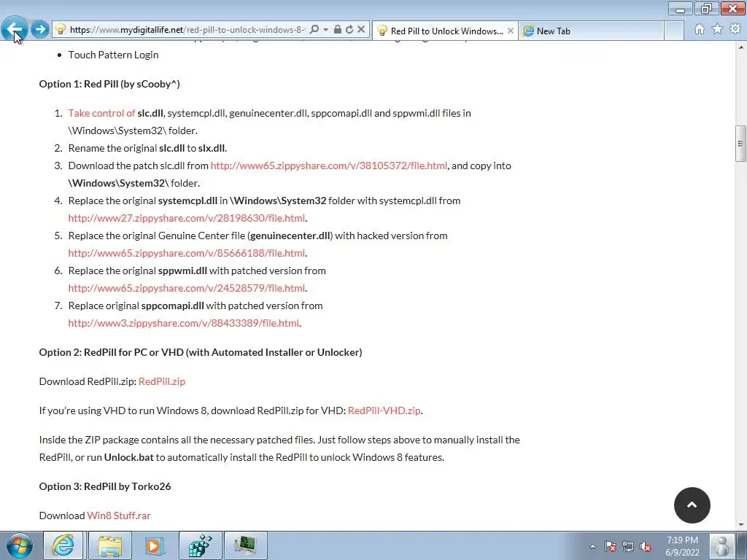Open the clock showing 7:19 PM
Screen dimensions: 747x560
(x=682, y=546)
